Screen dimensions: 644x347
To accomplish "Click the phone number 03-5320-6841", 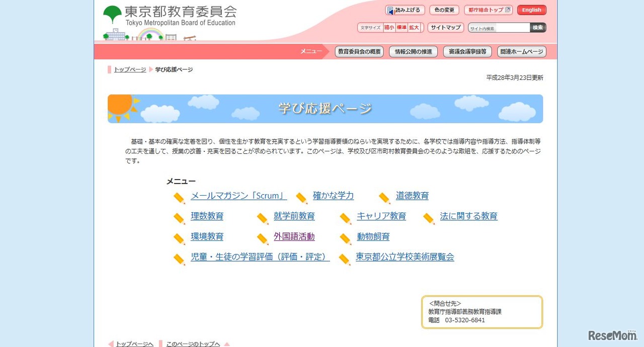I will pos(465,320).
